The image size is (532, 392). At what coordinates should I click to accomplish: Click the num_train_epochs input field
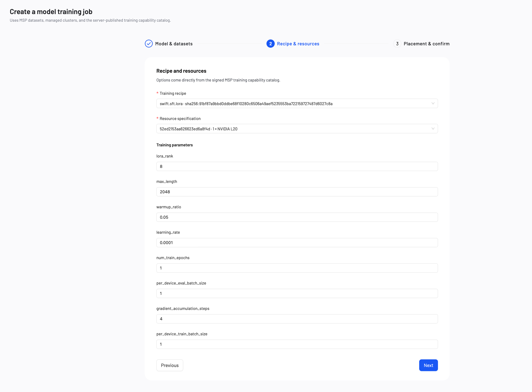coord(297,268)
